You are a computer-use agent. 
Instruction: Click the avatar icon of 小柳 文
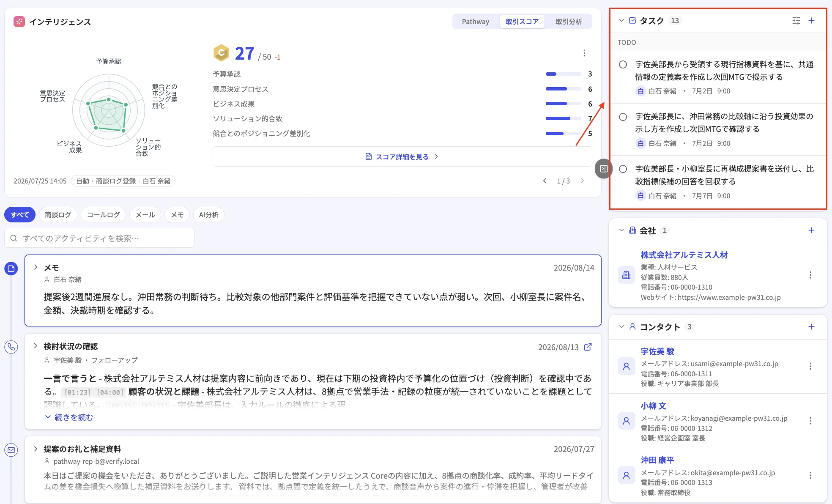tap(627, 421)
